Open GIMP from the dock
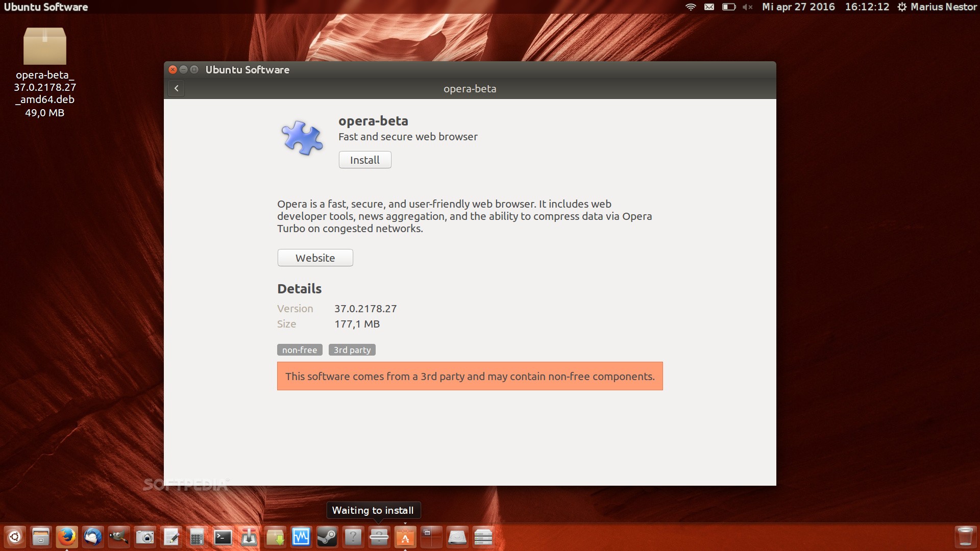 pyautogui.click(x=119, y=537)
